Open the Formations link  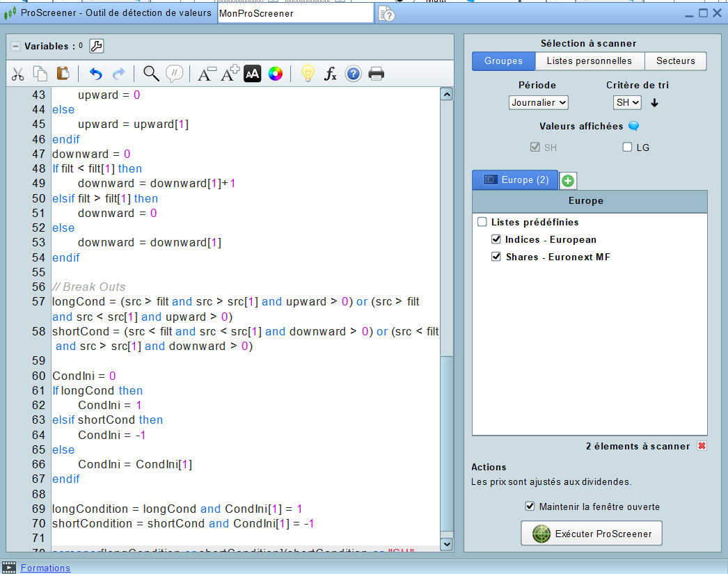point(45,568)
